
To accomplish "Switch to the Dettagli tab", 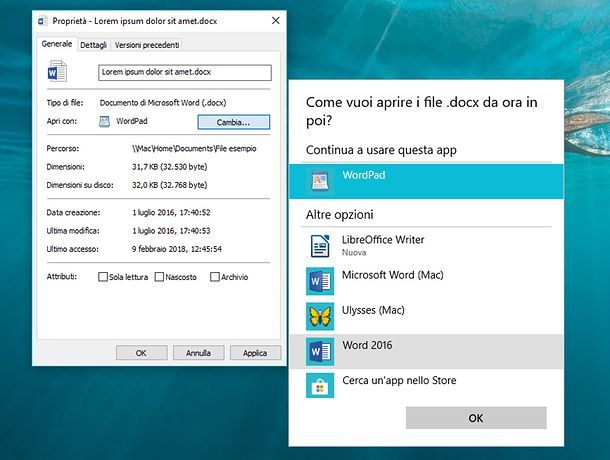I will pyautogui.click(x=93, y=45).
